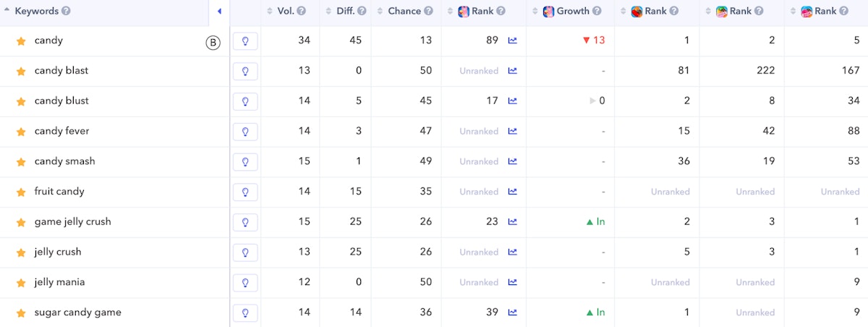Viewport: 868px width, 327px height.
Task: Click help icon next to Vol. header
Action: (302, 12)
